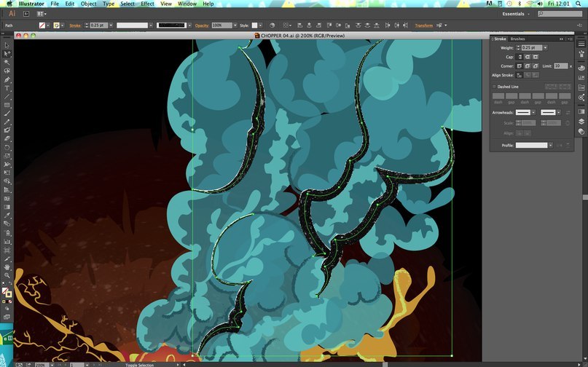Screen dimensions: 588x367
Task: Open the end Arrowheads dropdown
Action: coord(558,112)
